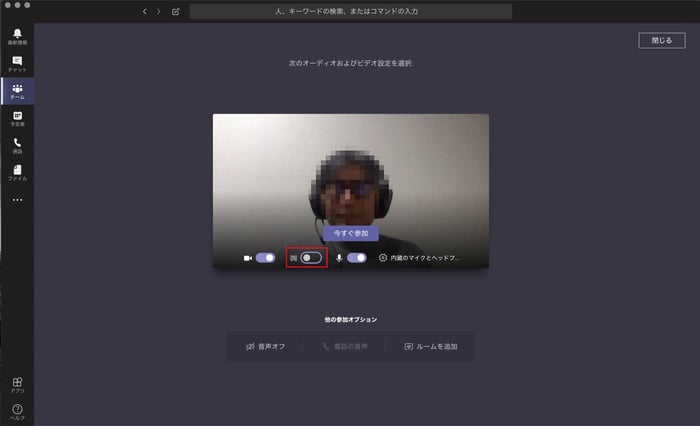Enable the background blur switch
Image resolution: width=700 pixels, height=426 pixels.
click(311, 258)
